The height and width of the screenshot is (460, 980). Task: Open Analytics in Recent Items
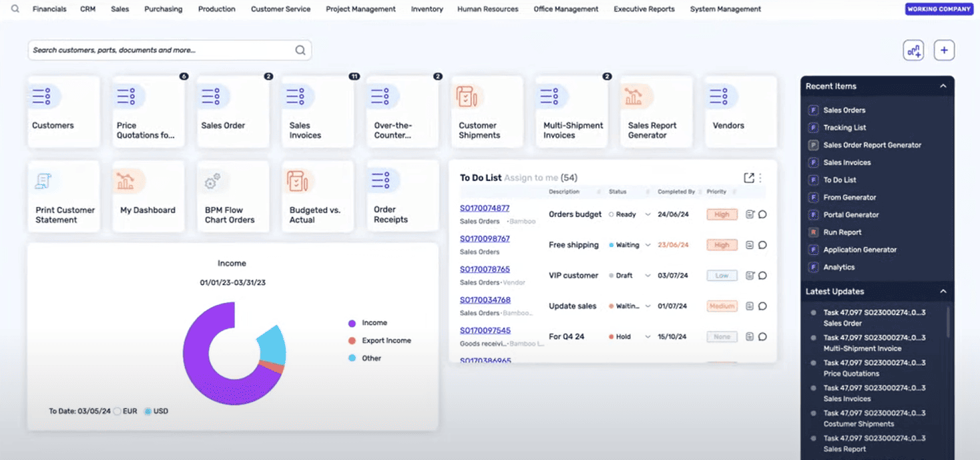click(x=839, y=267)
